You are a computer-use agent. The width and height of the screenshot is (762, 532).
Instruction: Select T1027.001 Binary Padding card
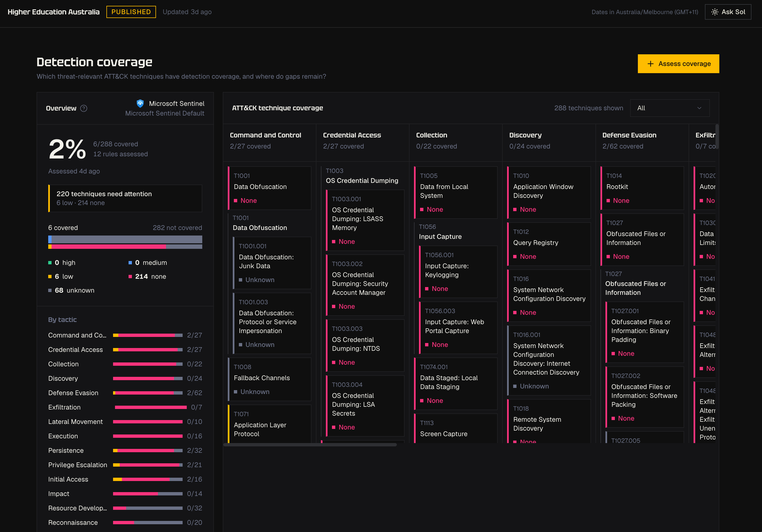645,332
